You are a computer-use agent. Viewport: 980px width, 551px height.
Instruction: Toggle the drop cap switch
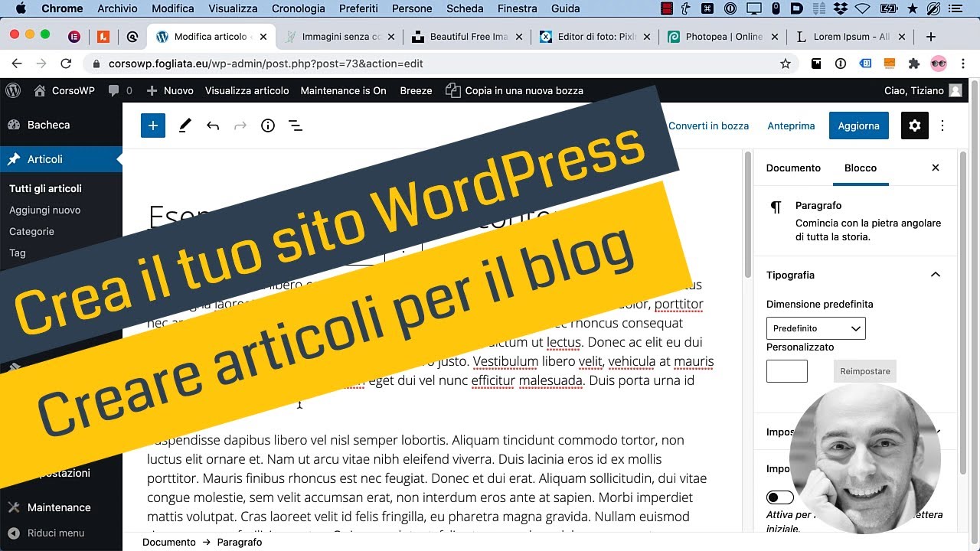coord(780,497)
